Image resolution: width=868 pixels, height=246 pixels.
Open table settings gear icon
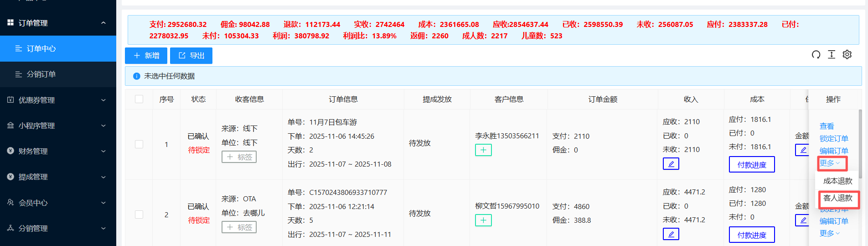pos(847,55)
